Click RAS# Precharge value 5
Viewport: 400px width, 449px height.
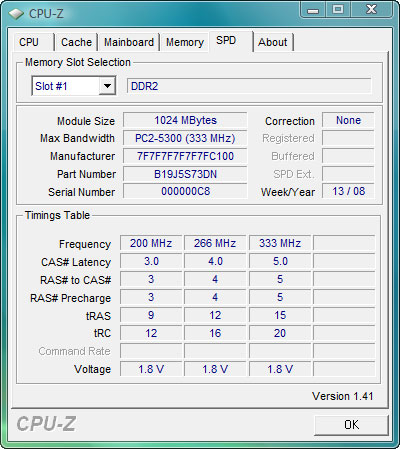coord(280,297)
